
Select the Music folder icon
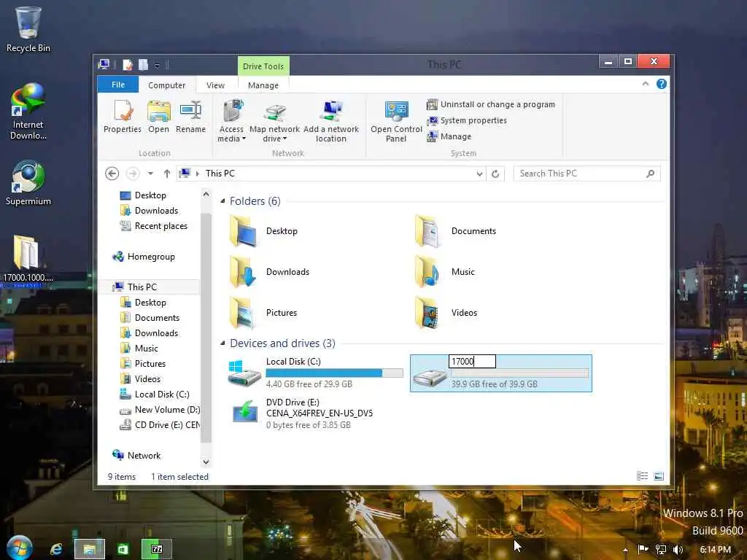pyautogui.click(x=426, y=272)
